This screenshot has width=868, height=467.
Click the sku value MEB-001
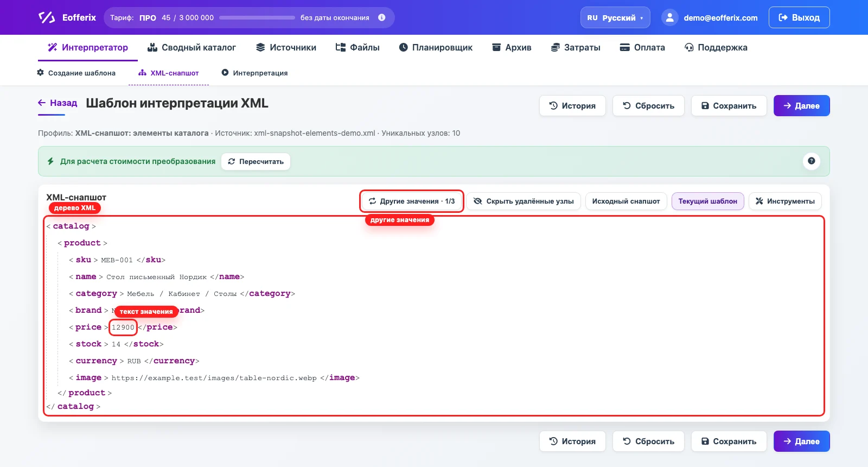[117, 260]
